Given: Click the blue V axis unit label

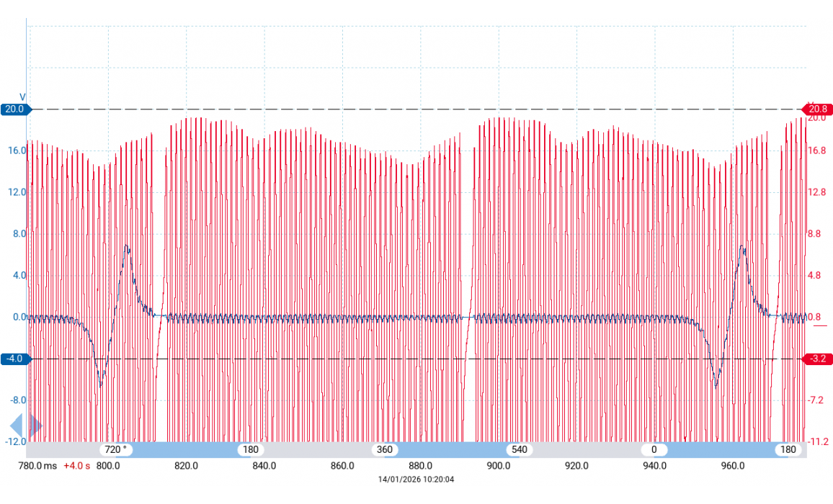Looking at the screenshot, I should pyautogui.click(x=22, y=97).
